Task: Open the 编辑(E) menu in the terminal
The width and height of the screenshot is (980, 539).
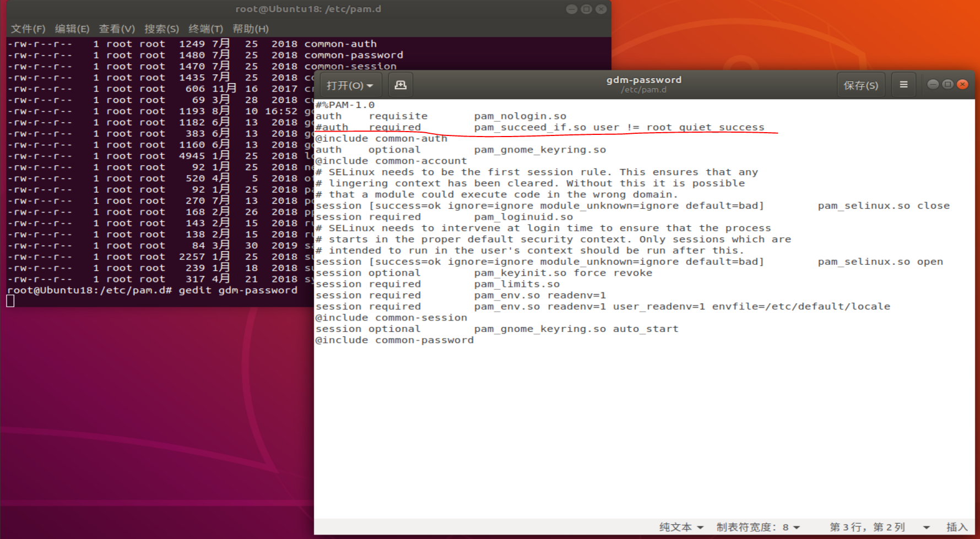Action: pyautogui.click(x=72, y=29)
